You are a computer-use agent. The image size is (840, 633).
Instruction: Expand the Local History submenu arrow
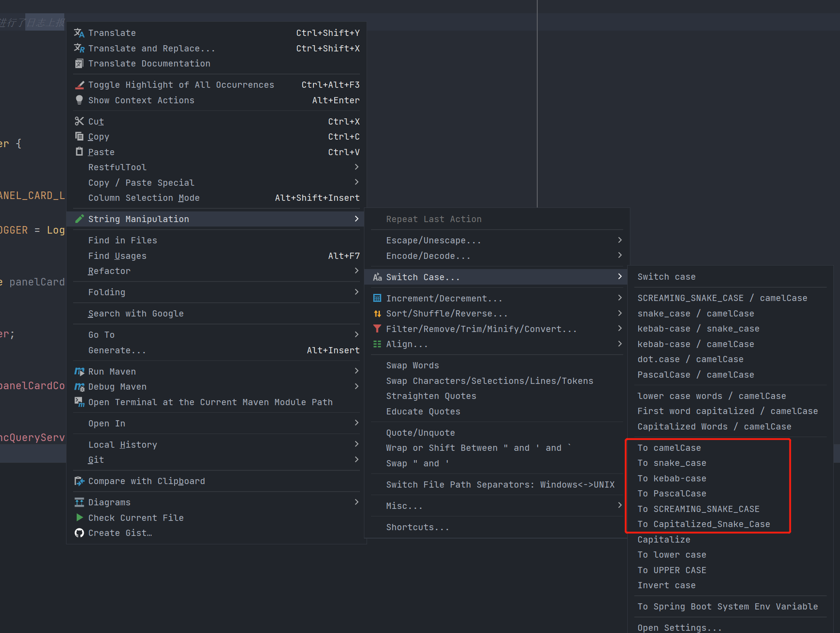click(x=356, y=444)
